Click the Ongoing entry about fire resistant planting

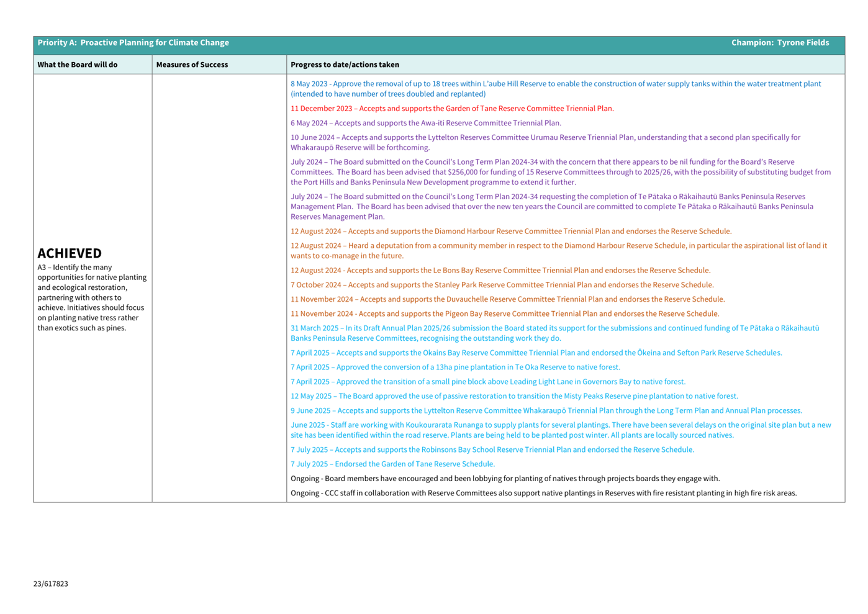543,494
